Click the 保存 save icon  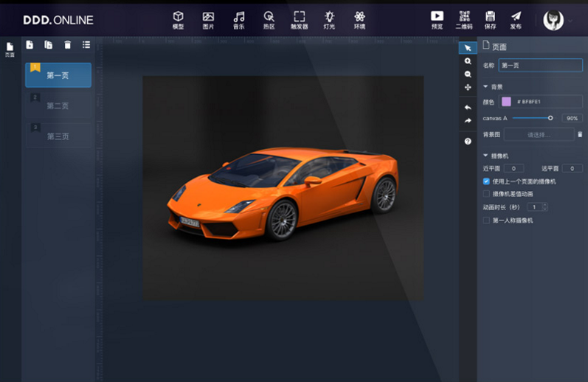tap(490, 20)
